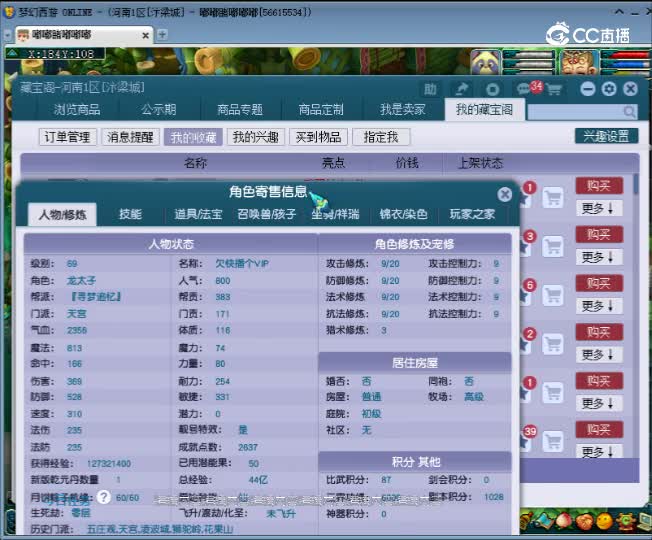
Task: Click the 未飞升 status value
Action: (x=281, y=513)
